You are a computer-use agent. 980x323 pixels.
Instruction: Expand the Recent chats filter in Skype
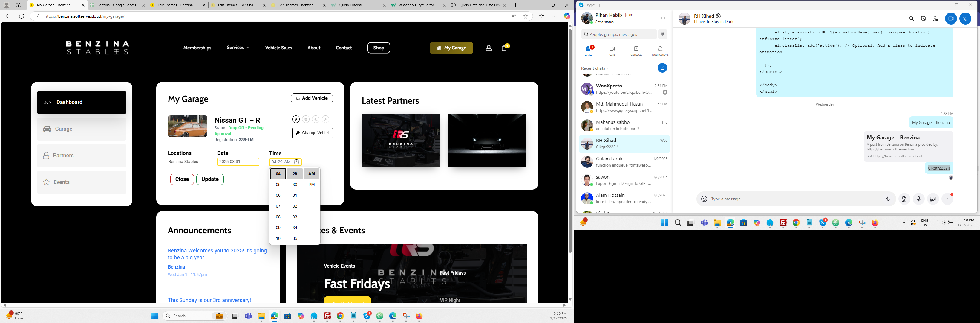607,68
